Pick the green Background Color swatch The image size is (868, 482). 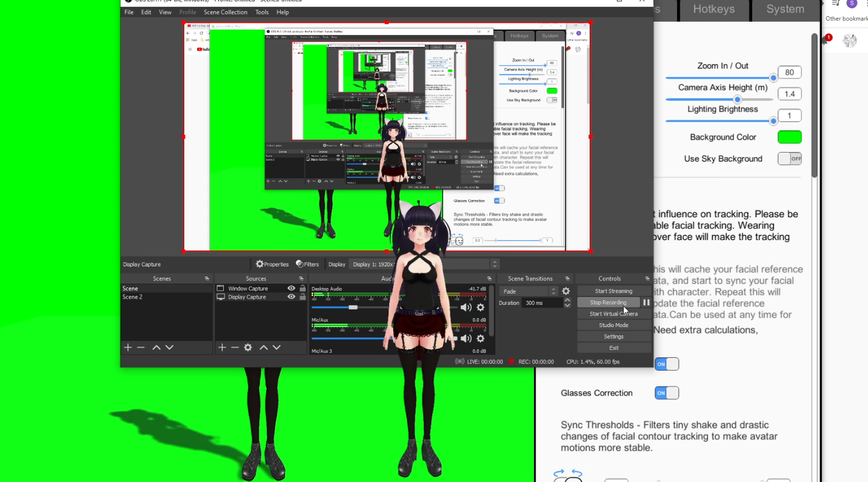(789, 137)
